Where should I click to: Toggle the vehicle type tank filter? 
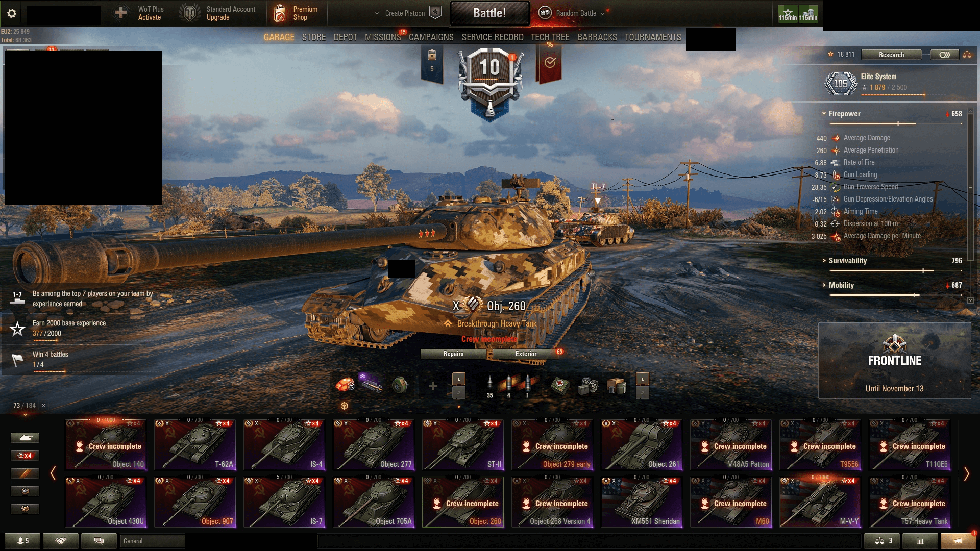(x=24, y=438)
